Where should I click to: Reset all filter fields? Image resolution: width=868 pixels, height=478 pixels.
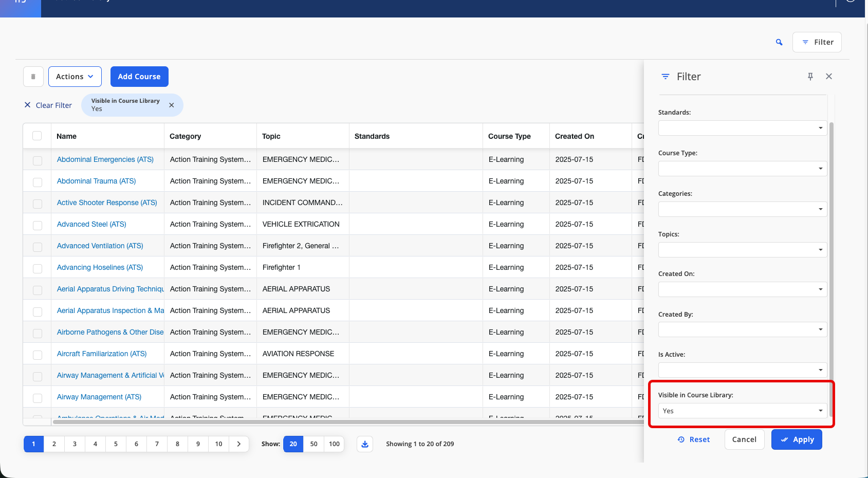pos(694,439)
